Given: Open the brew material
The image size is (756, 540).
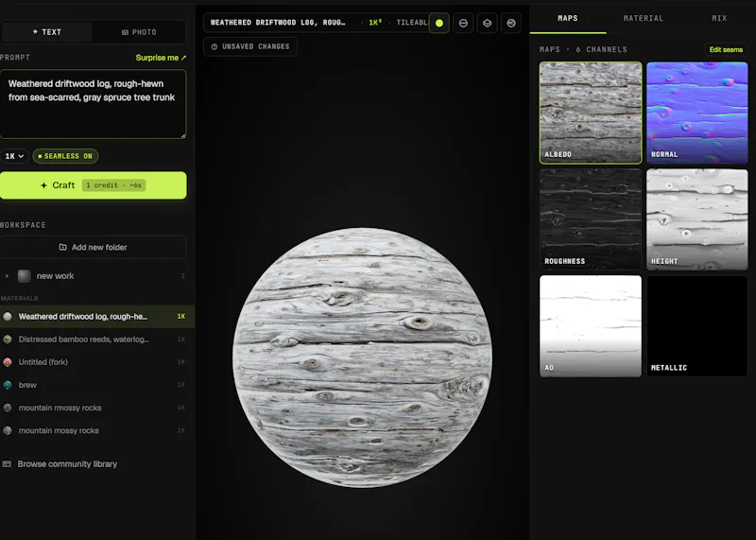Looking at the screenshot, I should (96, 385).
